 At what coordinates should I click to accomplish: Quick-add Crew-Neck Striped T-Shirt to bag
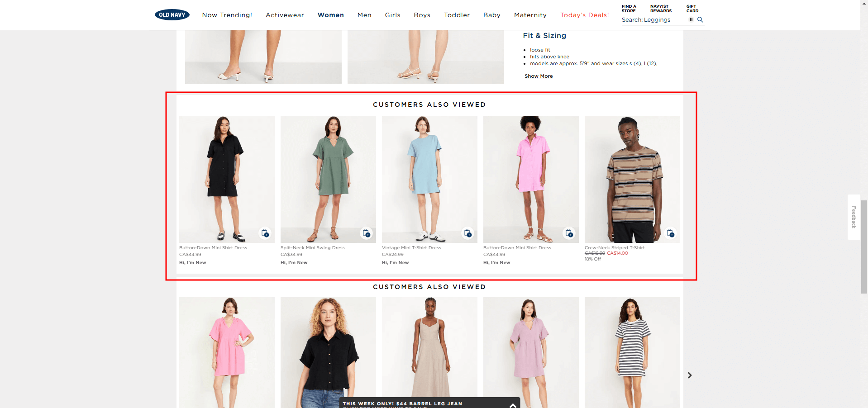point(671,233)
